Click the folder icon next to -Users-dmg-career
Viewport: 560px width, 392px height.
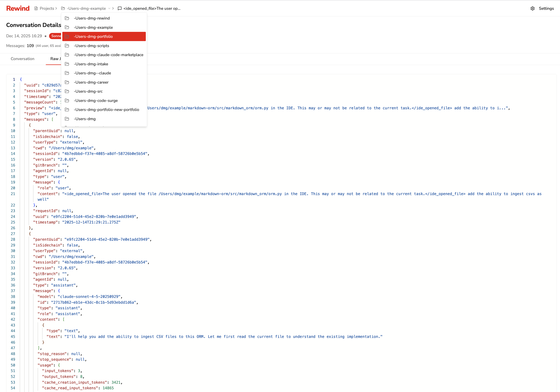[67, 82]
